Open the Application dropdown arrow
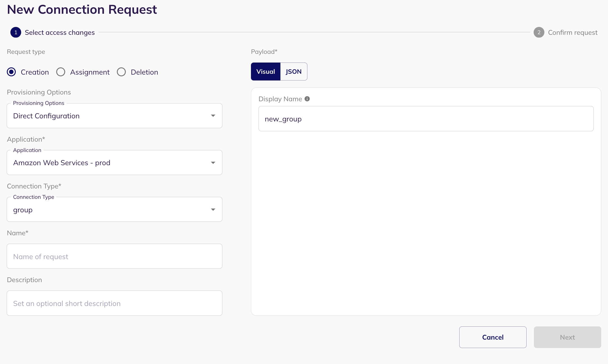The width and height of the screenshot is (608, 364). (213, 163)
